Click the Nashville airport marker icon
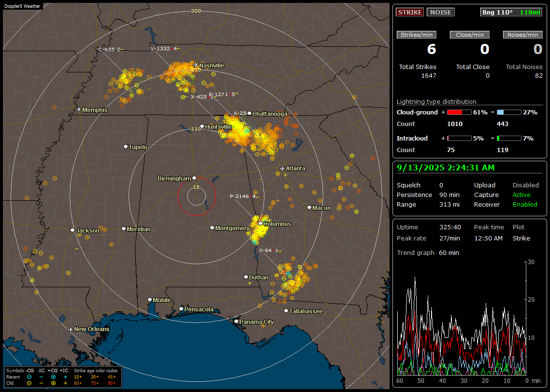The width and height of the screenshot is (550, 392). [195, 65]
